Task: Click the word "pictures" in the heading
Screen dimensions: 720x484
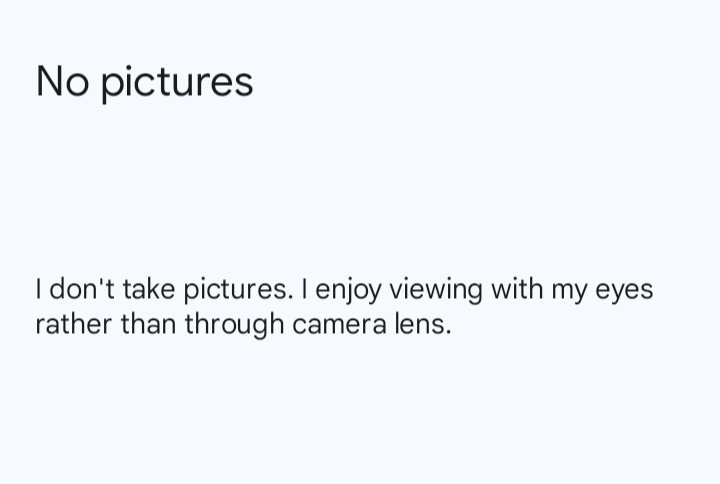Action: click(x=177, y=82)
